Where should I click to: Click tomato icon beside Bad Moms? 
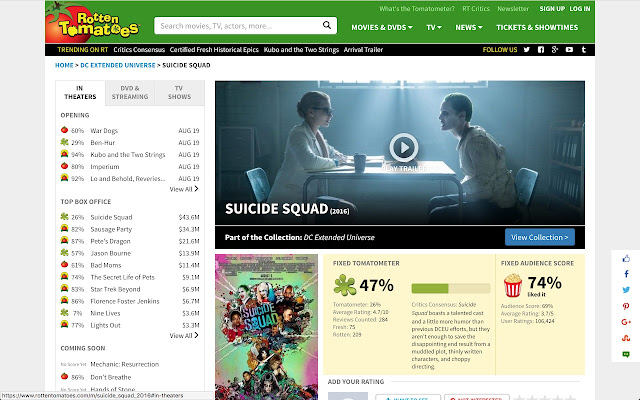pyautogui.click(x=64, y=264)
